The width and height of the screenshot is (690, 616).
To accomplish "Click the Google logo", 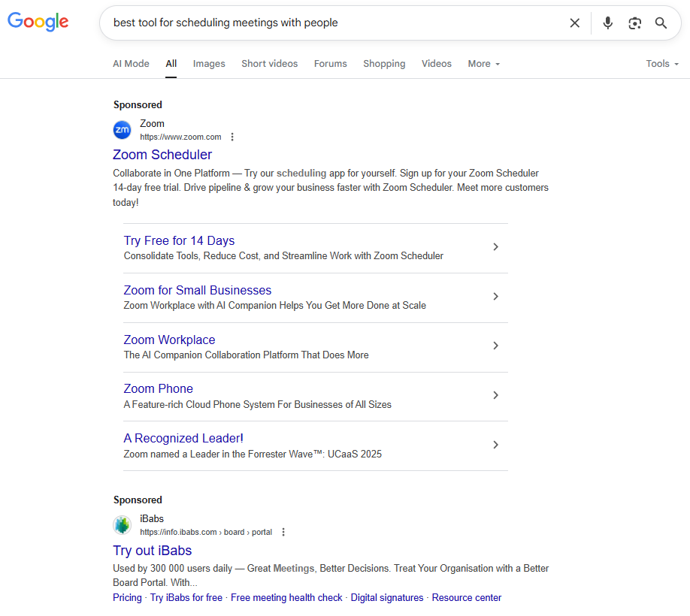I will [x=38, y=22].
